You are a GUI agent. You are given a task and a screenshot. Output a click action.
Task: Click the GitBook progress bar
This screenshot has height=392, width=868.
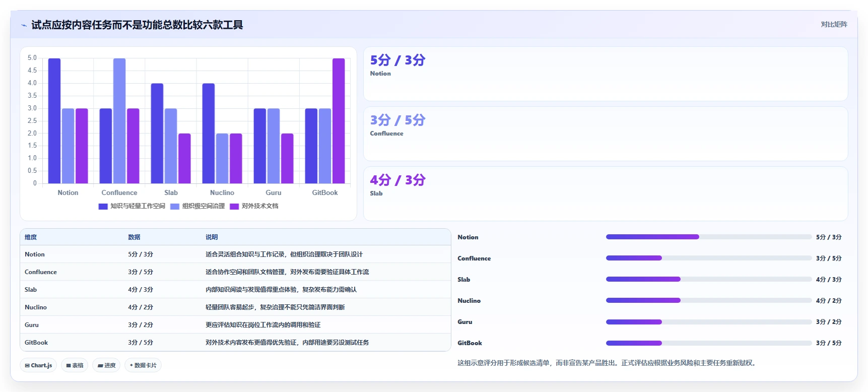(709, 343)
